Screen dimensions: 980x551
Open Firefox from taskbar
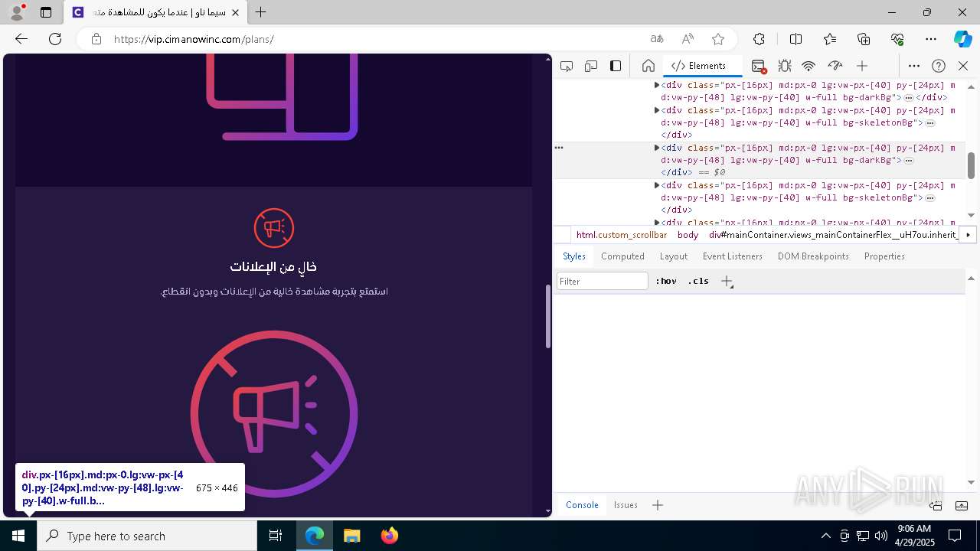(x=390, y=536)
